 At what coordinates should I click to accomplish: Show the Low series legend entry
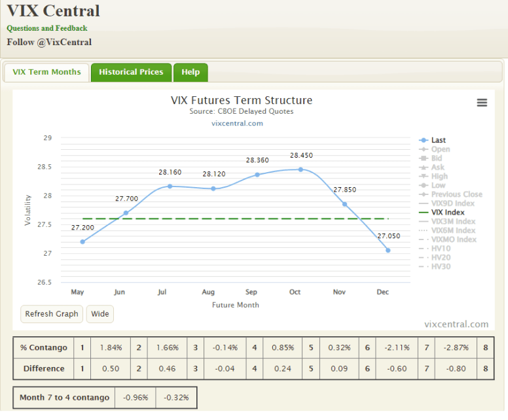click(x=439, y=185)
